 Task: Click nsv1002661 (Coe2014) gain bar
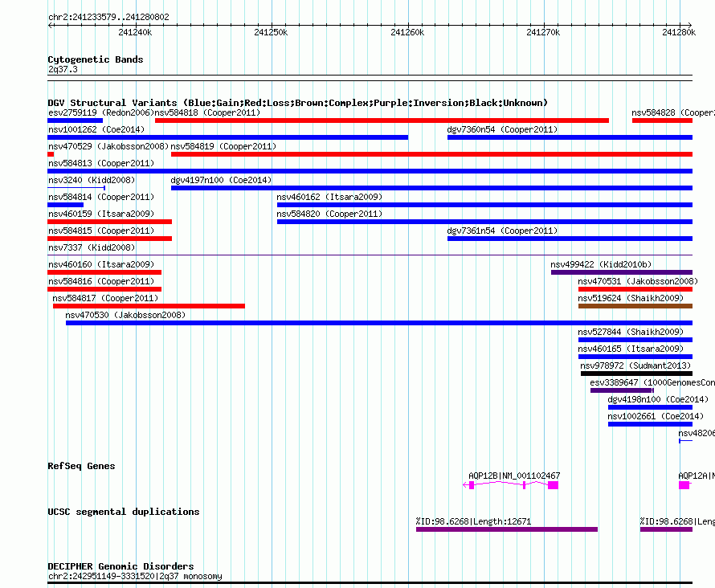(x=650, y=424)
